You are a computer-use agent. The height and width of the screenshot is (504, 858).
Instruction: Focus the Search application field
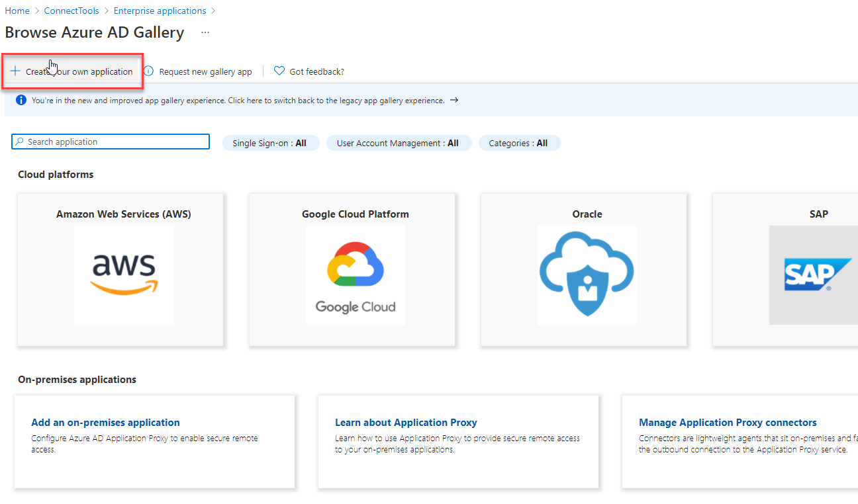tap(111, 142)
